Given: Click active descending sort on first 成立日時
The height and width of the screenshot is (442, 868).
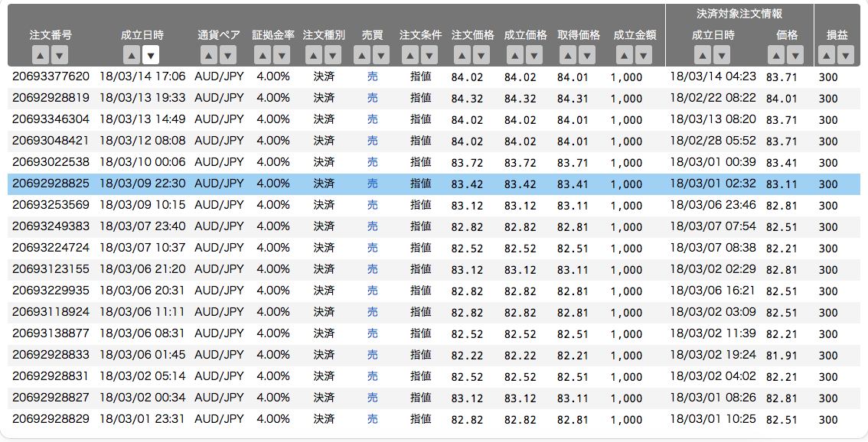Looking at the screenshot, I should pos(151,55).
